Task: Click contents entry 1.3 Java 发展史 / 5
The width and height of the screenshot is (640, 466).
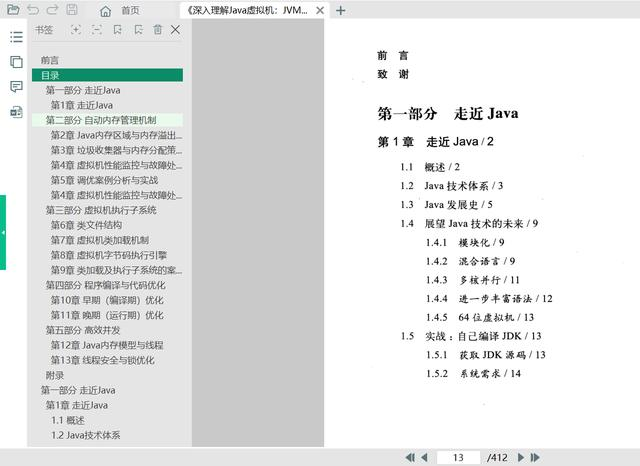Action: click(446, 205)
